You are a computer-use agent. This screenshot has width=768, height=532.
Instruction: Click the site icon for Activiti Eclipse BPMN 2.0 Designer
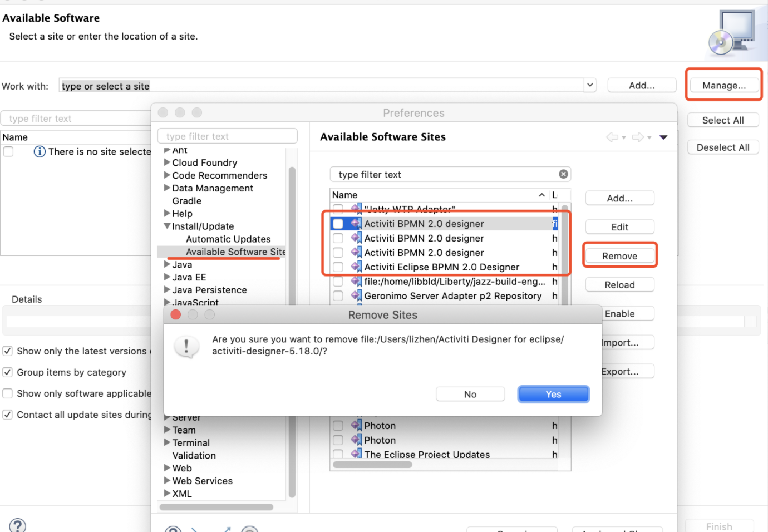[356, 267]
